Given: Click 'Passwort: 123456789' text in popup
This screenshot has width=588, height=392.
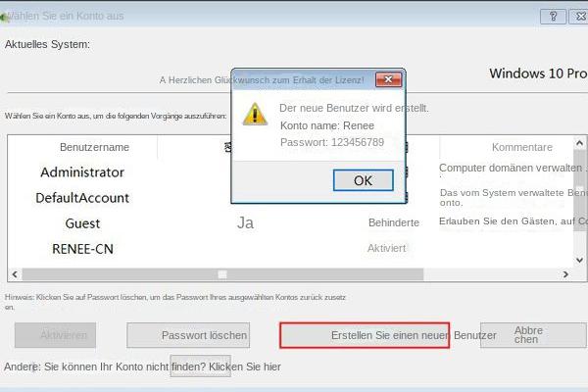Looking at the screenshot, I should (x=332, y=142).
